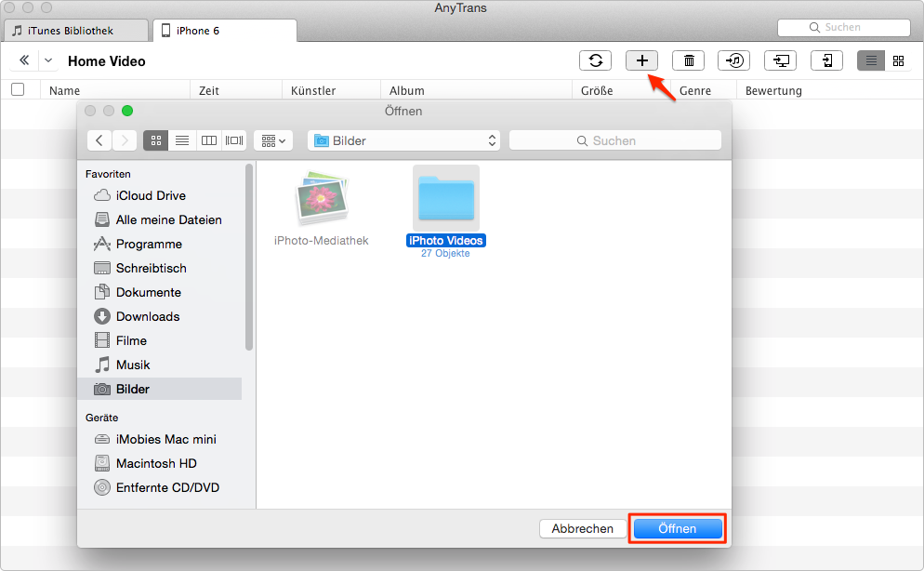Image resolution: width=924 pixels, height=571 pixels.
Task: Open Downloads in the sidebar
Action: click(x=160, y=316)
